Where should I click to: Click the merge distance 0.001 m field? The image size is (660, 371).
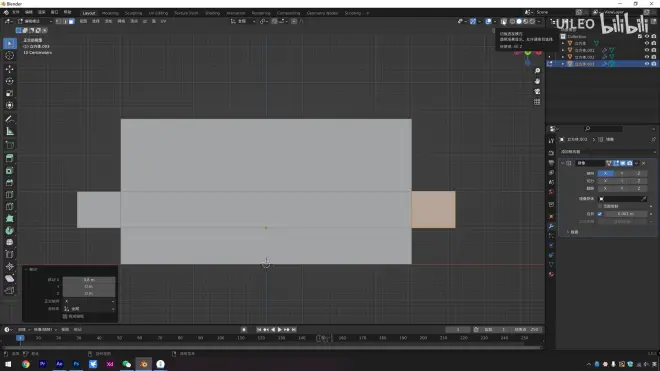(x=625, y=214)
